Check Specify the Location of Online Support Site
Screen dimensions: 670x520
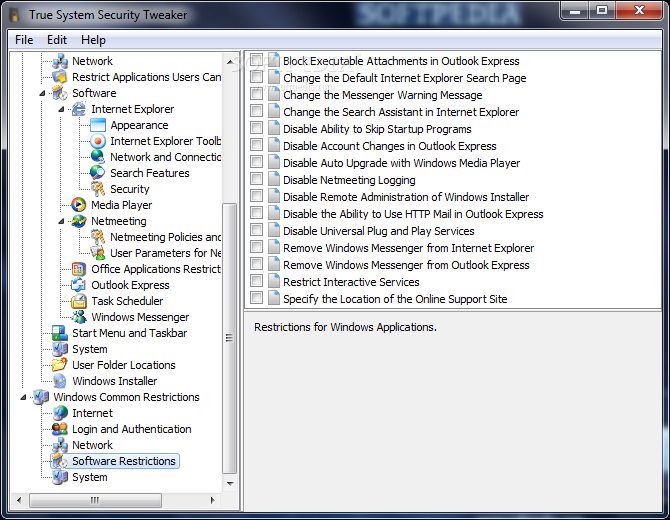click(x=256, y=298)
